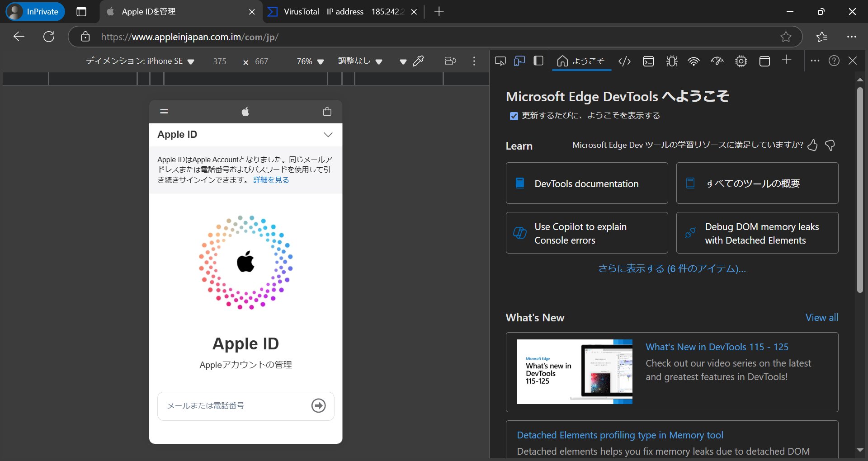Image resolution: width=868 pixels, height=461 pixels.
Task: Open DevTools documentation card
Action: [587, 183]
